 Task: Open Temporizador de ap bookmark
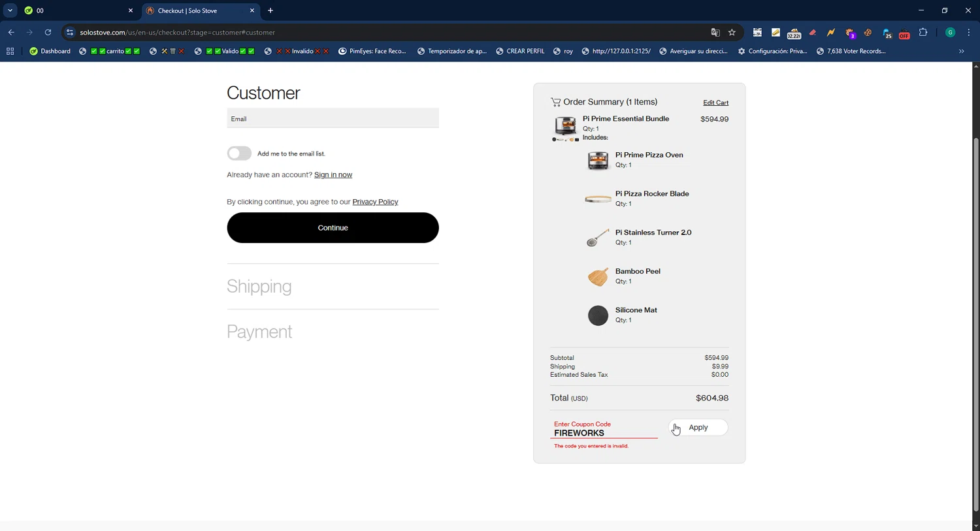click(452, 51)
